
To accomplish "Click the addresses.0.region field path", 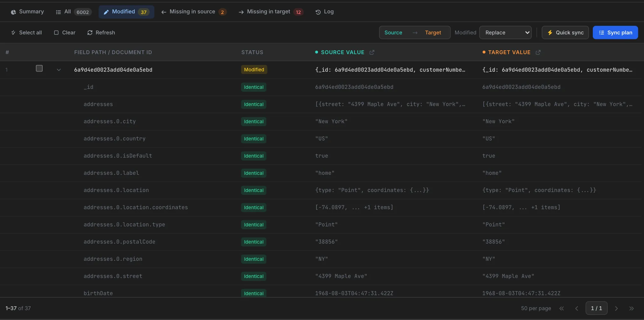I will pos(113,259).
